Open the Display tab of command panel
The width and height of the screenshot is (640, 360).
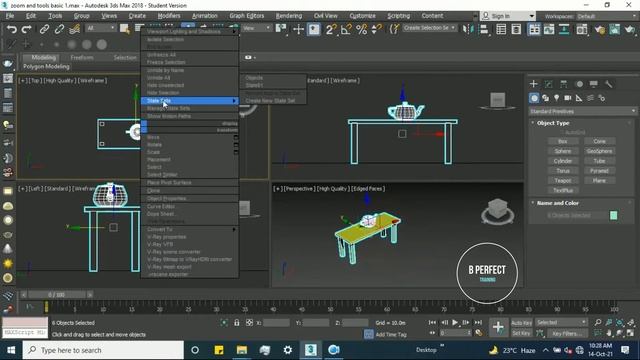pos(593,84)
